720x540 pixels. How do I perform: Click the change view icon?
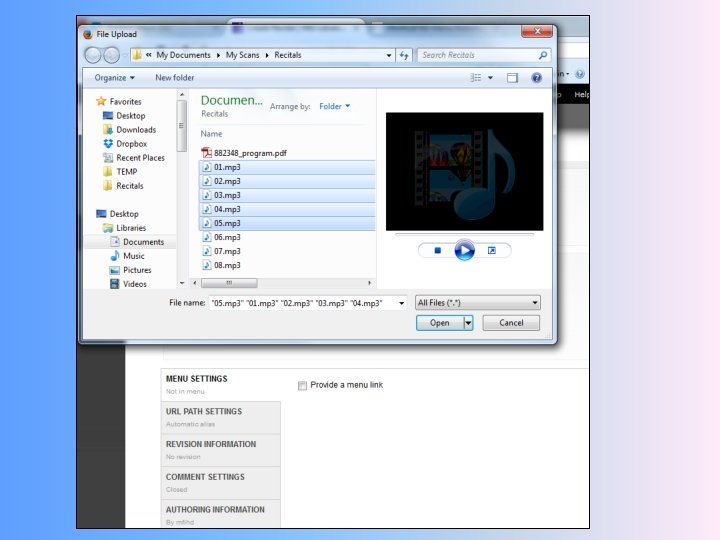476,78
